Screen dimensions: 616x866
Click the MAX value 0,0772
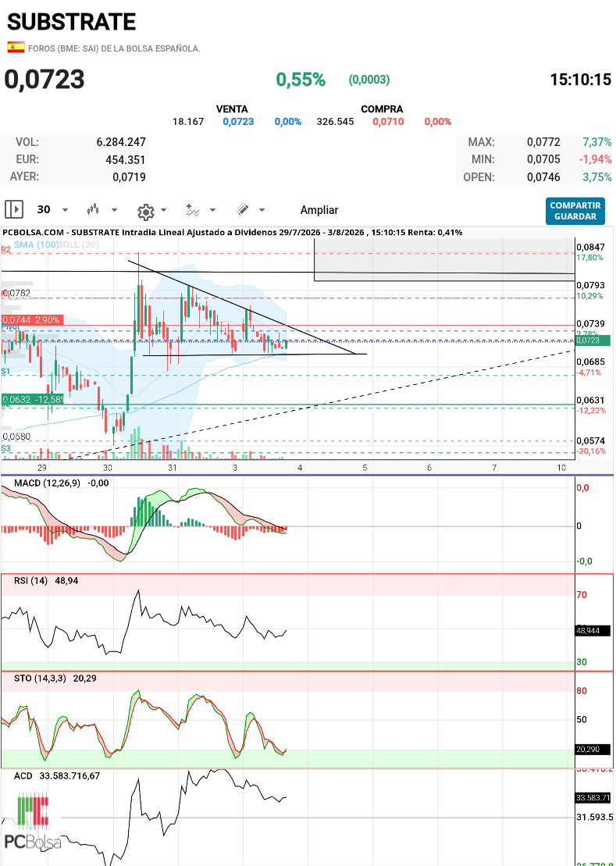pyautogui.click(x=543, y=142)
